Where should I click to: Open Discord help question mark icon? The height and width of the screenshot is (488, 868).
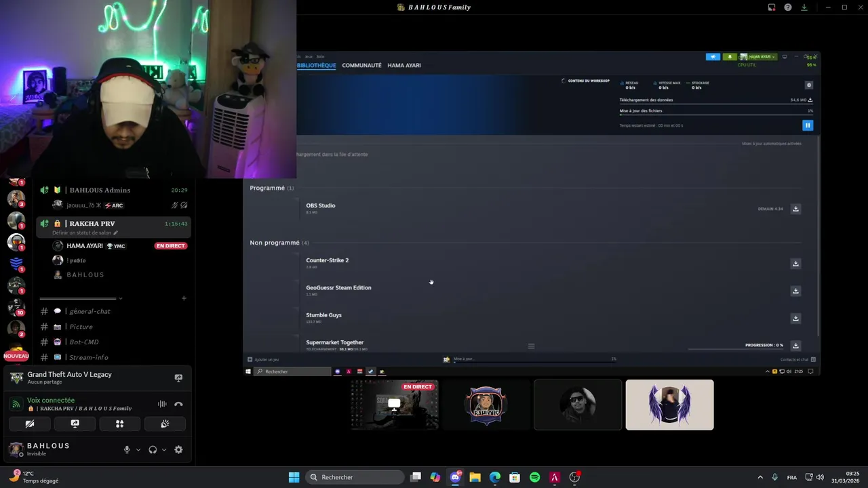click(x=788, y=7)
